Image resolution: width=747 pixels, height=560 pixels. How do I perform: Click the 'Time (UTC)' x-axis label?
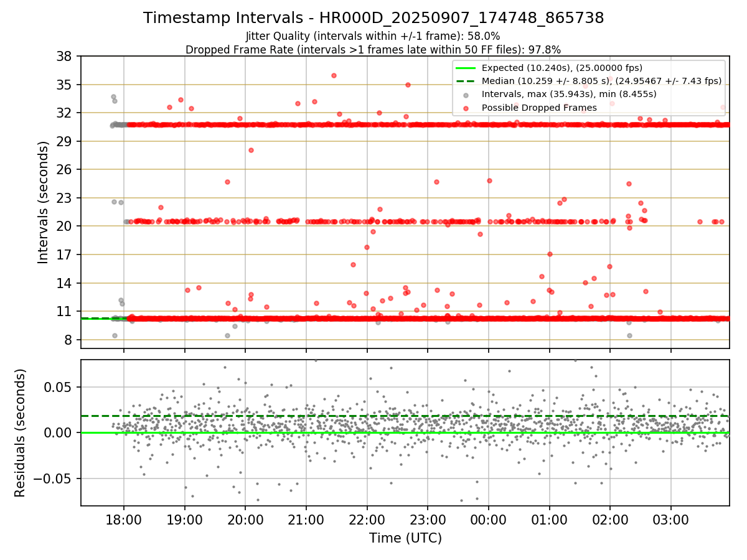tap(405, 538)
